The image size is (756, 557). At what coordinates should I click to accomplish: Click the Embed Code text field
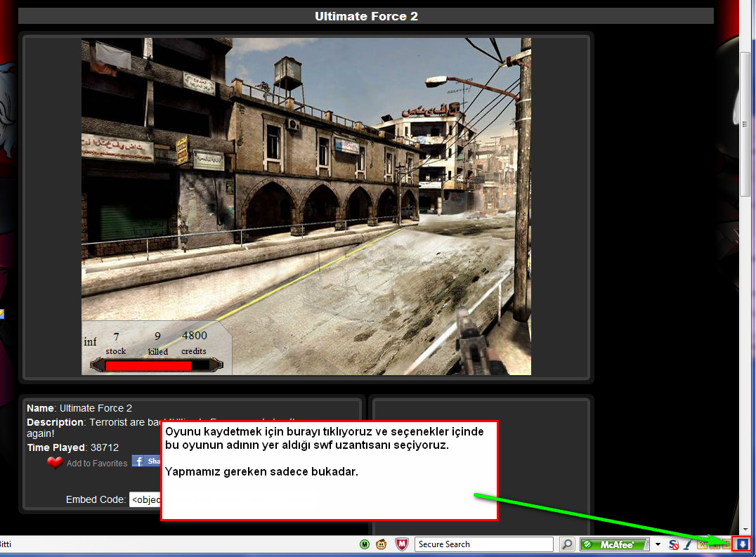pos(145,499)
